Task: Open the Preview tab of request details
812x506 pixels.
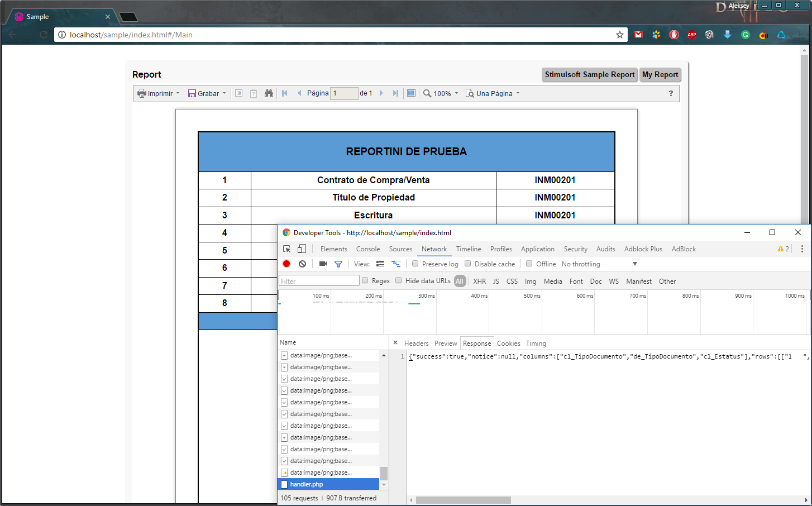Action: [x=446, y=343]
